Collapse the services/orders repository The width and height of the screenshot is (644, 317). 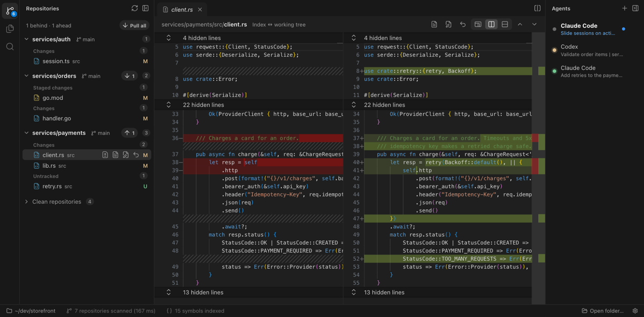pyautogui.click(x=26, y=76)
